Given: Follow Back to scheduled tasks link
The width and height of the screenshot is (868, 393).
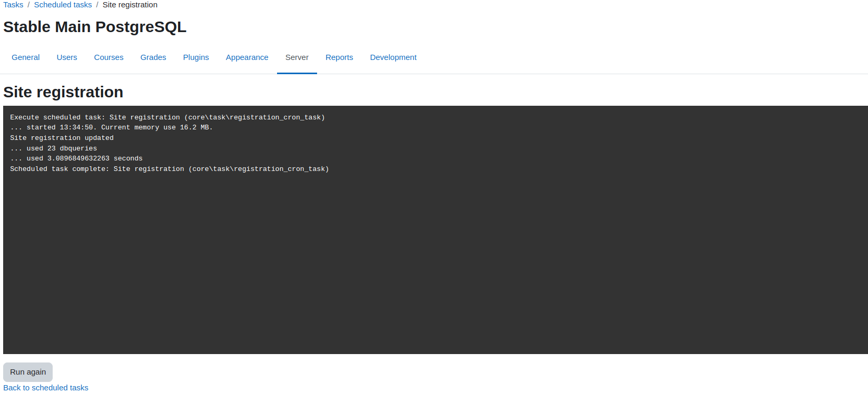Looking at the screenshot, I should [x=46, y=388].
